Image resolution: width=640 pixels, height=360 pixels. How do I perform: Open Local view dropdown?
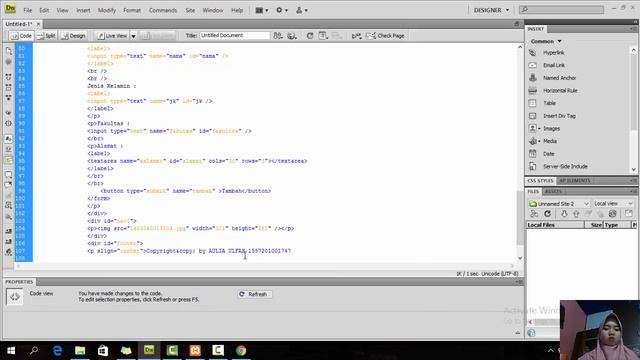(613, 204)
